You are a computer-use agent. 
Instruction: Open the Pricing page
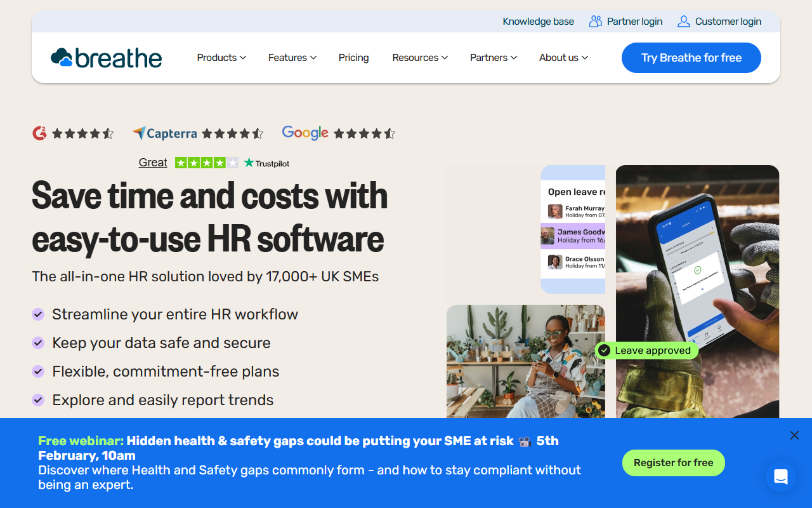point(353,58)
